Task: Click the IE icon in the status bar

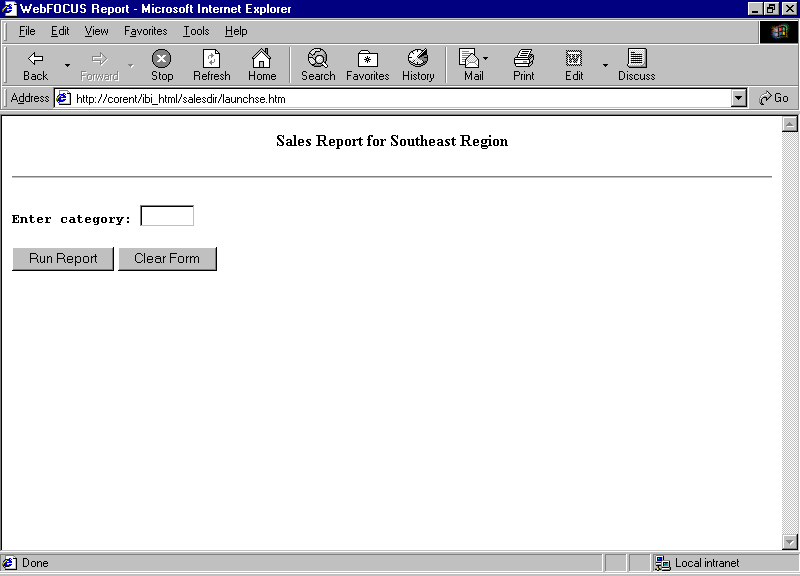Action: (x=9, y=563)
